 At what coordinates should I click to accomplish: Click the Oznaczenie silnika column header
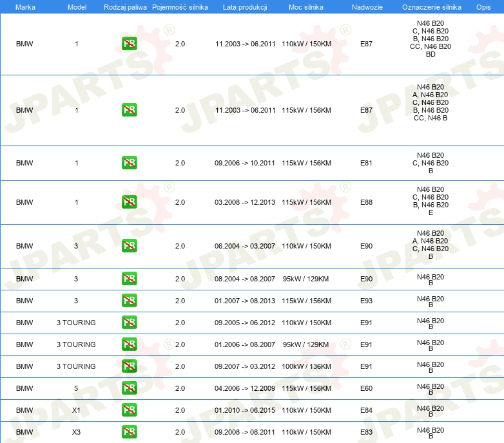pos(431,7)
